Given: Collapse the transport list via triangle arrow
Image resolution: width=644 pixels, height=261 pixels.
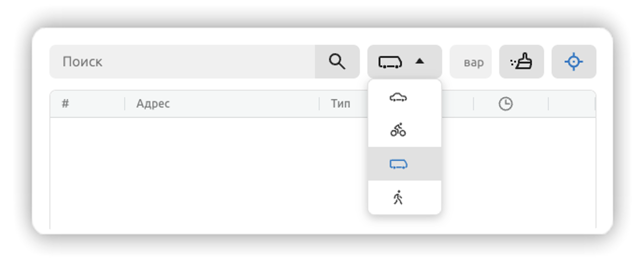Looking at the screenshot, I should 420,61.
